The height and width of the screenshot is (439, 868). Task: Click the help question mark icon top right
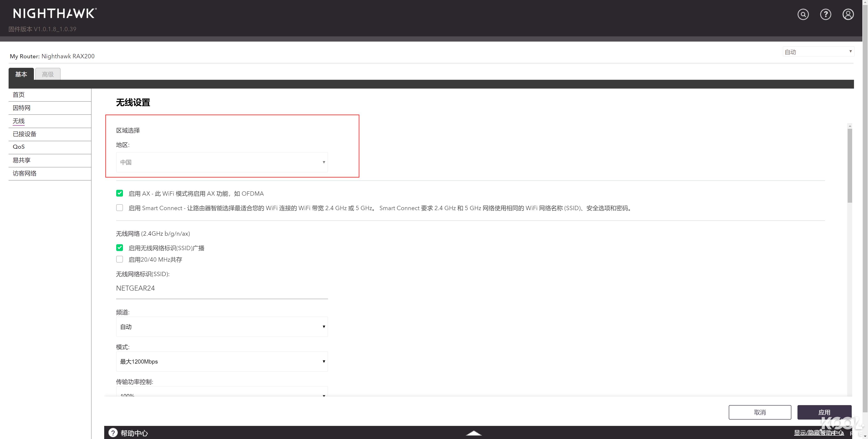[826, 14]
